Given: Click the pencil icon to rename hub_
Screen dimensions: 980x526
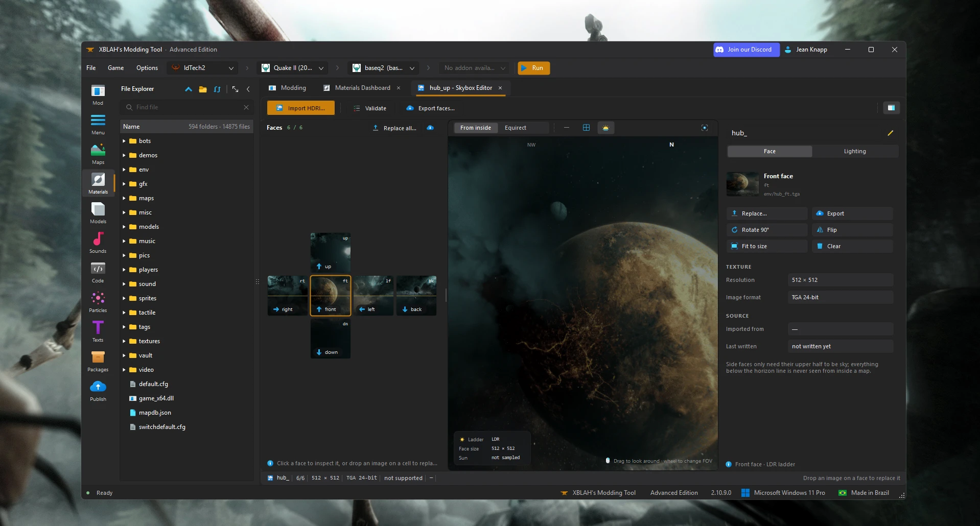Looking at the screenshot, I should click(x=891, y=133).
